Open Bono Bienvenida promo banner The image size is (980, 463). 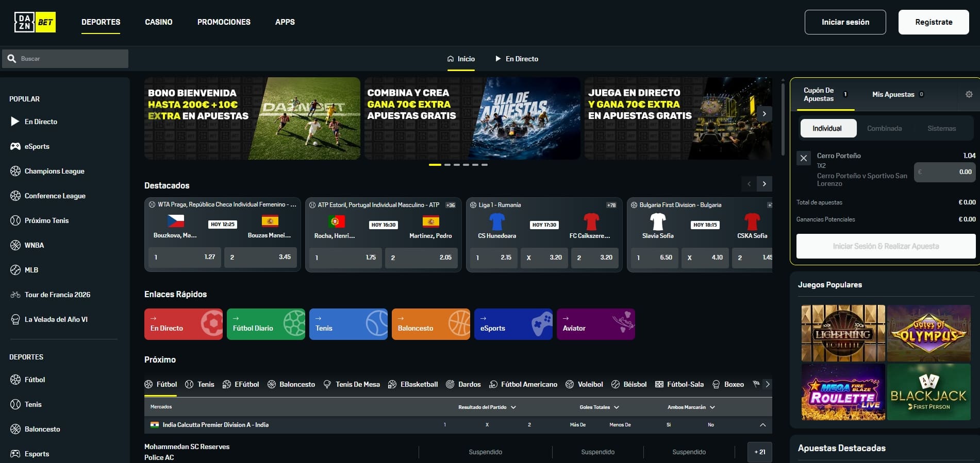point(252,118)
